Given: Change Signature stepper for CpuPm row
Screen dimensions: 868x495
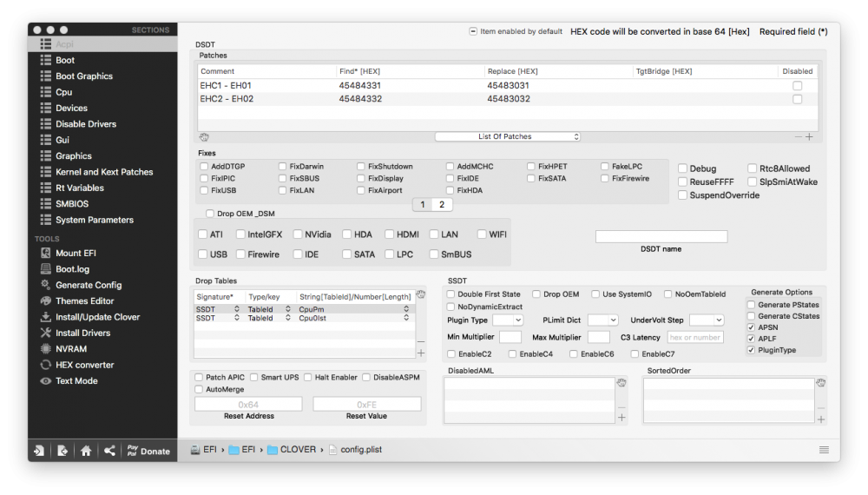Looking at the screenshot, I should click(x=236, y=309).
